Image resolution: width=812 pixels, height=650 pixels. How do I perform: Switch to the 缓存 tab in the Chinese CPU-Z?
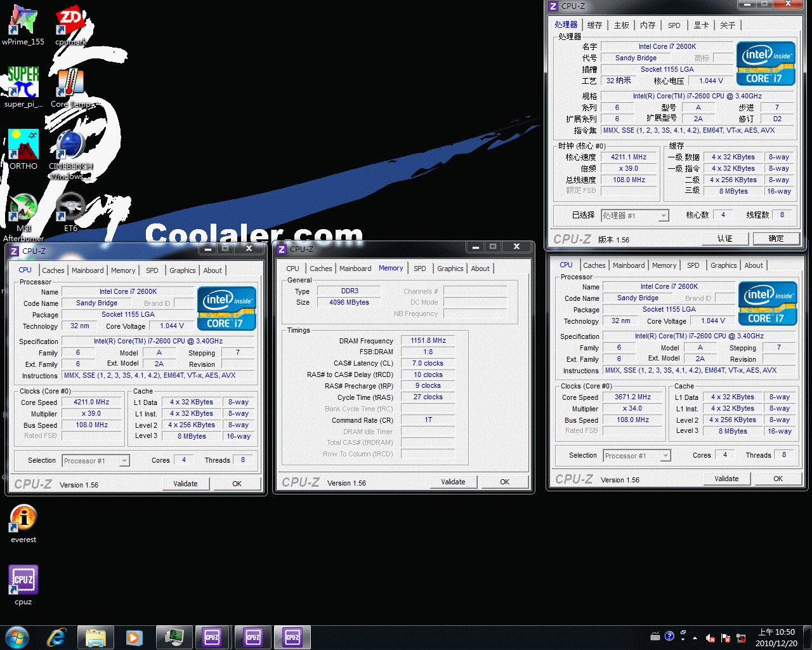(594, 25)
